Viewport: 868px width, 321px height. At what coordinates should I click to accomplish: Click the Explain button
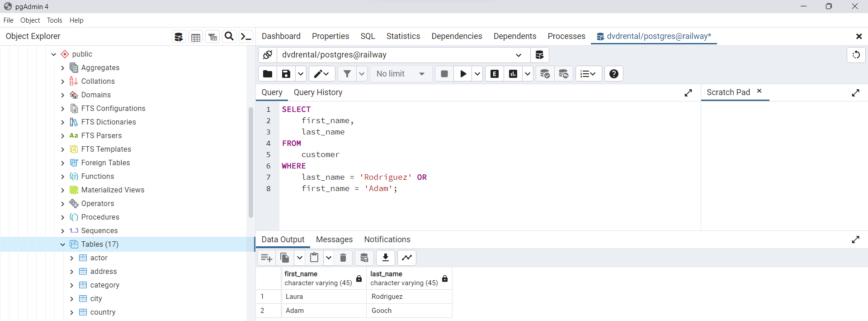495,74
